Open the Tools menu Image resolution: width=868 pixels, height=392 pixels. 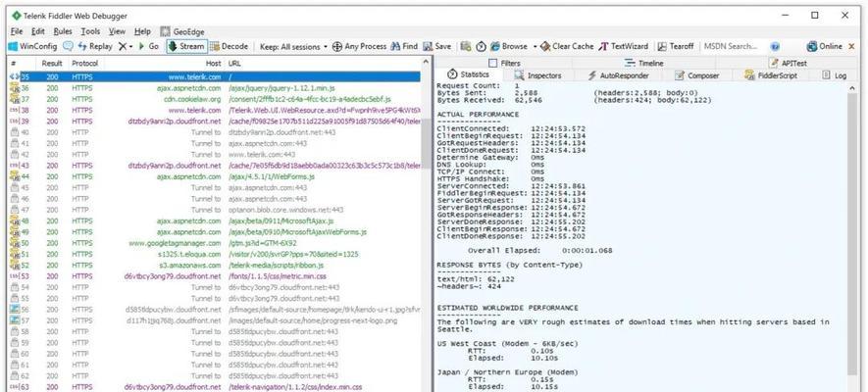pyautogui.click(x=90, y=31)
